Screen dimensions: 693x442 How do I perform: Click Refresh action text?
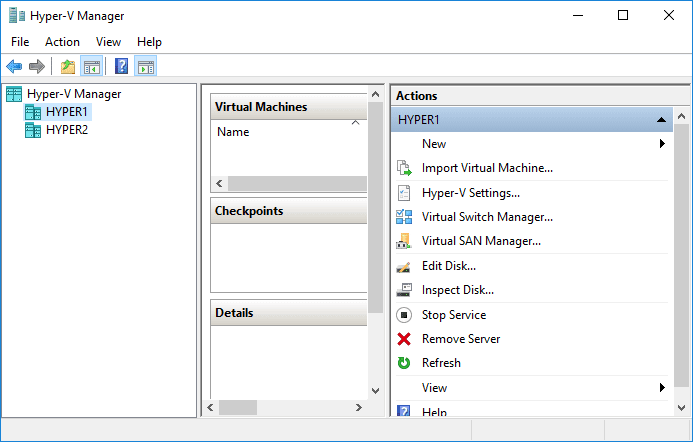pos(441,363)
